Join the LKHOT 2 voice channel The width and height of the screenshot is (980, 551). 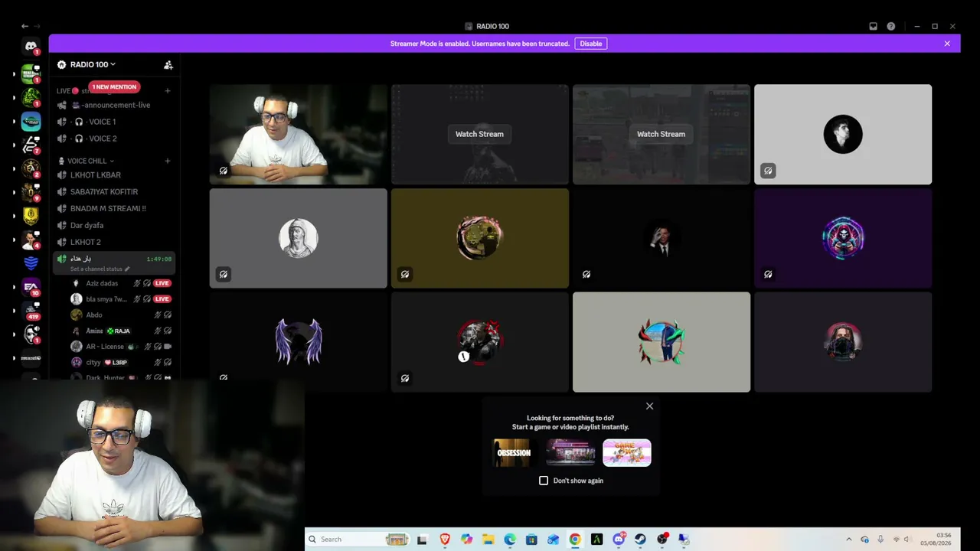pos(115,242)
